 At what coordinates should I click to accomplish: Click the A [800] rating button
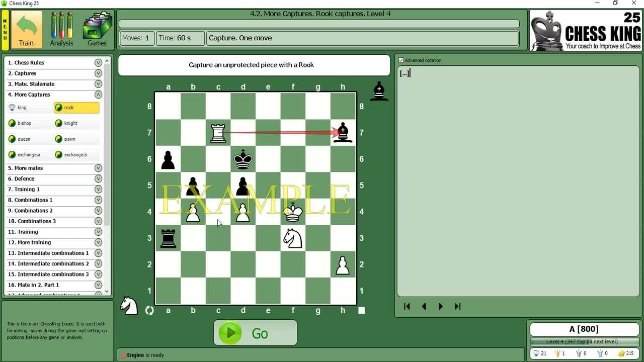[x=584, y=329]
